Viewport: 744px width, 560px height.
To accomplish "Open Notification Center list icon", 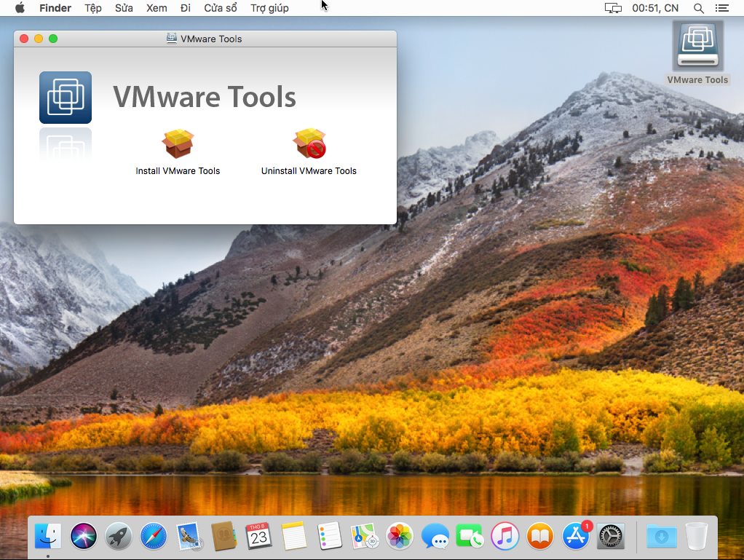I will (x=721, y=8).
